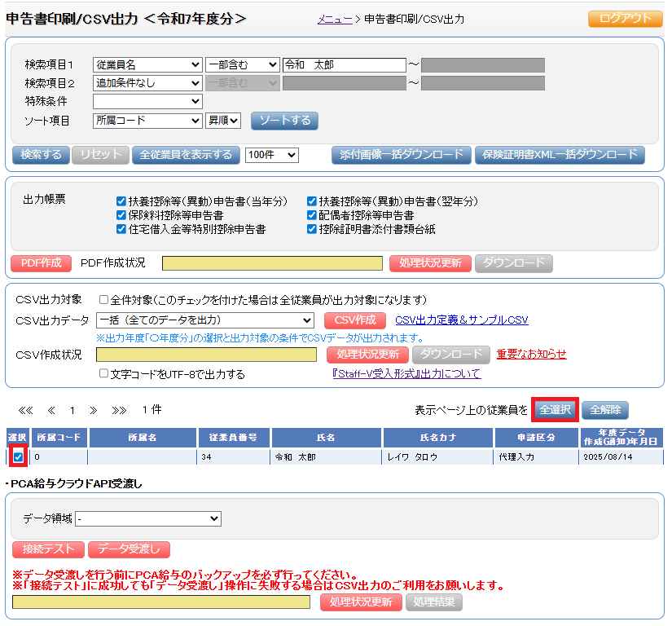Click the ログアウト button
672x626 pixels.
tap(625, 19)
